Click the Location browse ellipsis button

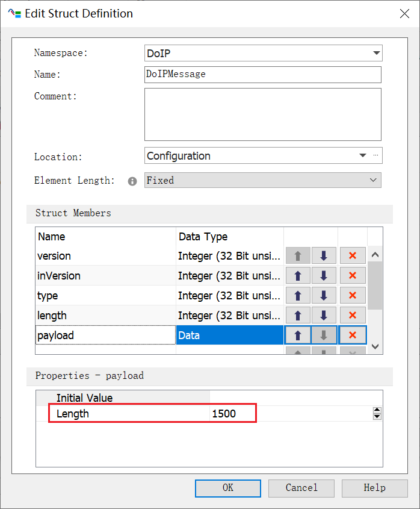coord(376,155)
